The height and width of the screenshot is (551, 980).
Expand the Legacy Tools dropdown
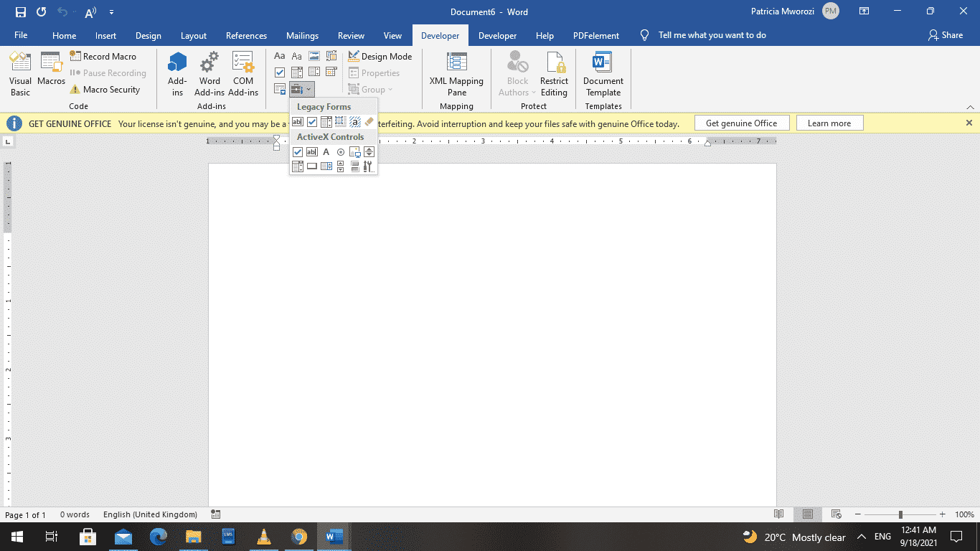tap(308, 89)
